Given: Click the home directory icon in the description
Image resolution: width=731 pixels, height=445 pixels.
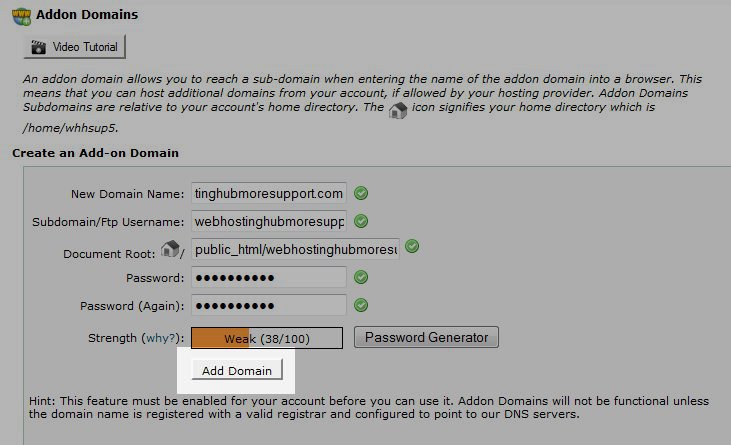Looking at the screenshot, I should tap(398, 111).
